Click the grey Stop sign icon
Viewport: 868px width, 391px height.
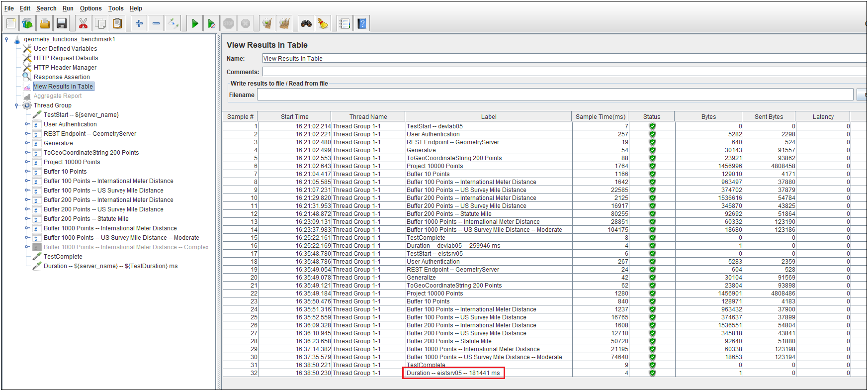pyautogui.click(x=229, y=23)
